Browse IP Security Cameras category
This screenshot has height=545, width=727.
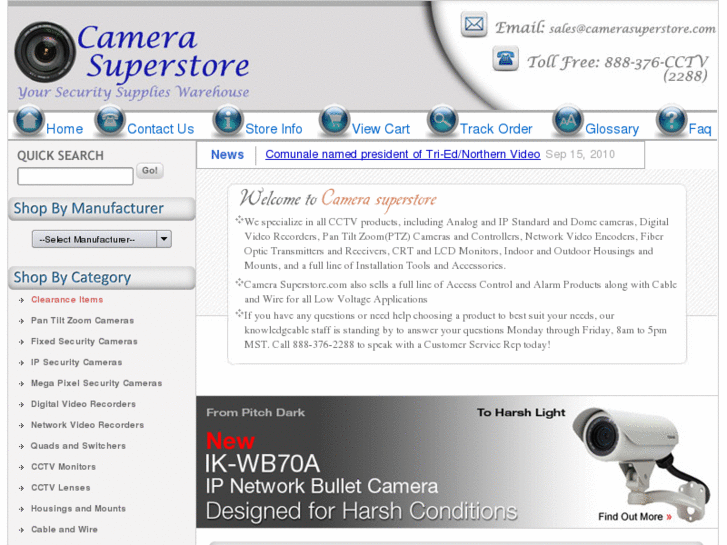(77, 362)
